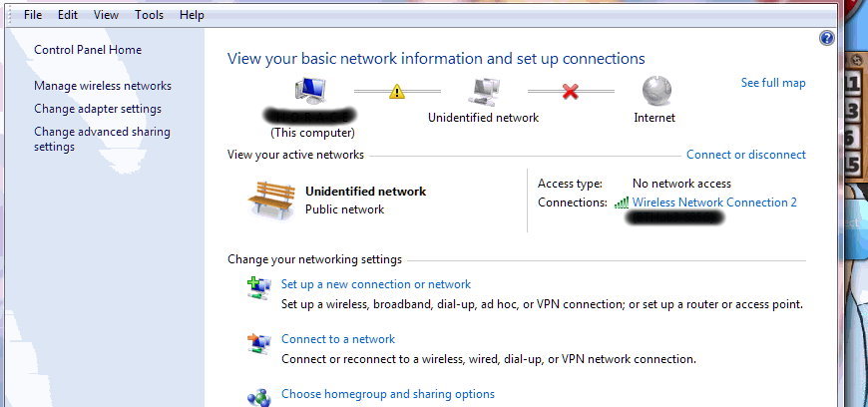Click the homegroup and sharing icon
The width and height of the screenshot is (868, 407).
point(258,396)
